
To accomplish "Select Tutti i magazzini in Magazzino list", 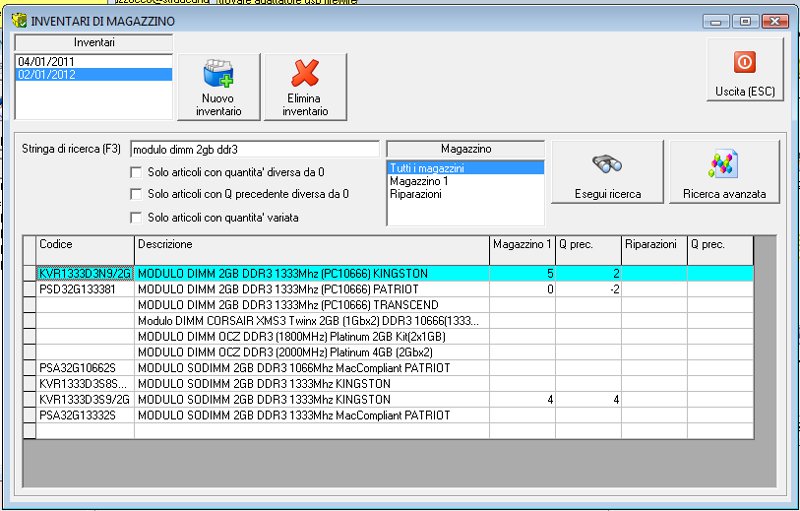I will (465, 168).
